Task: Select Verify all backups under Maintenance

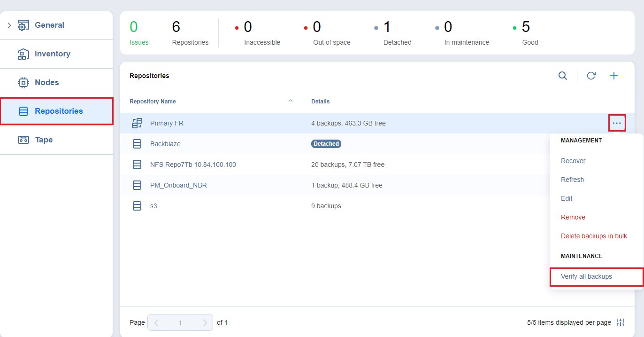Action: click(586, 276)
